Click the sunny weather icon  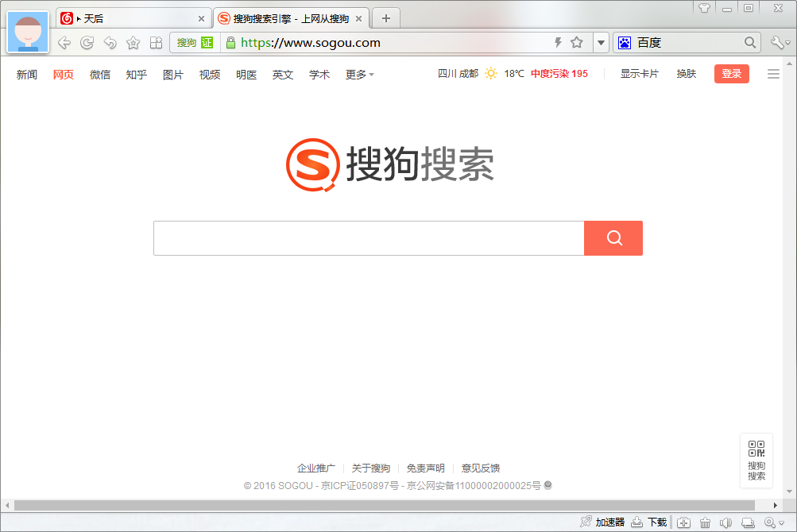(x=491, y=74)
